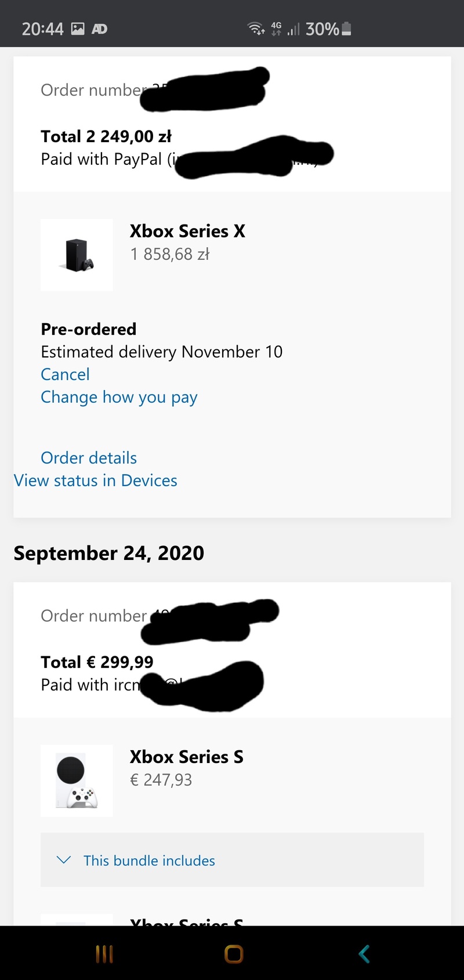The height and width of the screenshot is (980, 464).
Task: Open Order details for Xbox Series X
Action: pyautogui.click(x=89, y=458)
